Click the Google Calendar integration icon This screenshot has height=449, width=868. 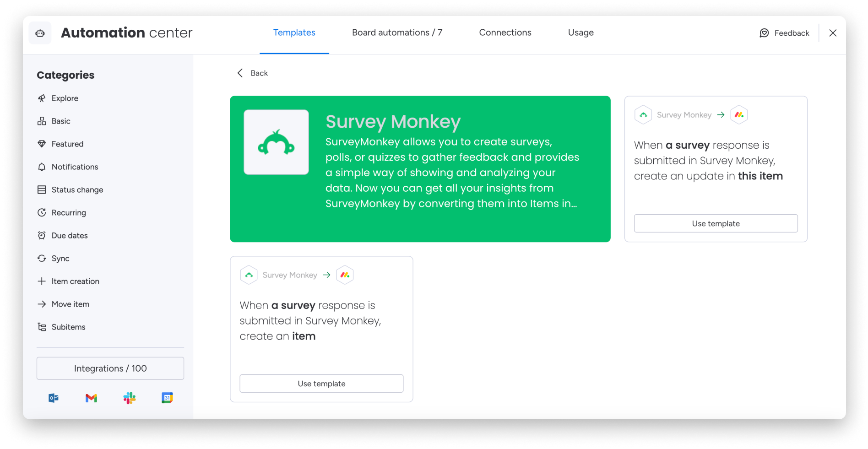tap(167, 398)
